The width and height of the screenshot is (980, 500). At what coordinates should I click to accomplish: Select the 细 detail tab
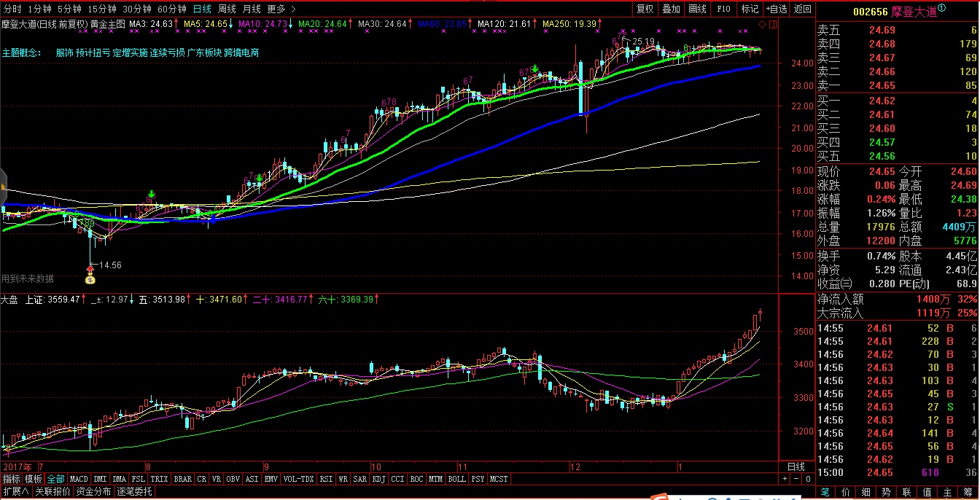(867, 492)
